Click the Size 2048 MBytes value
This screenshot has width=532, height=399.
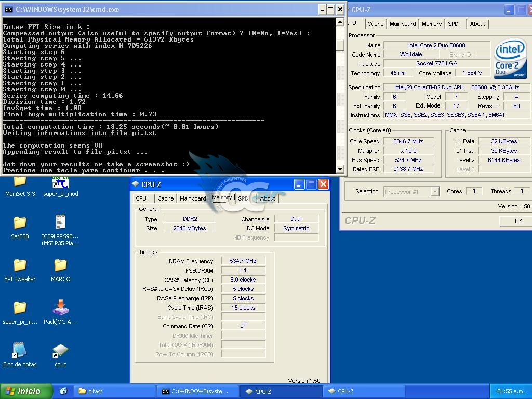(189, 229)
